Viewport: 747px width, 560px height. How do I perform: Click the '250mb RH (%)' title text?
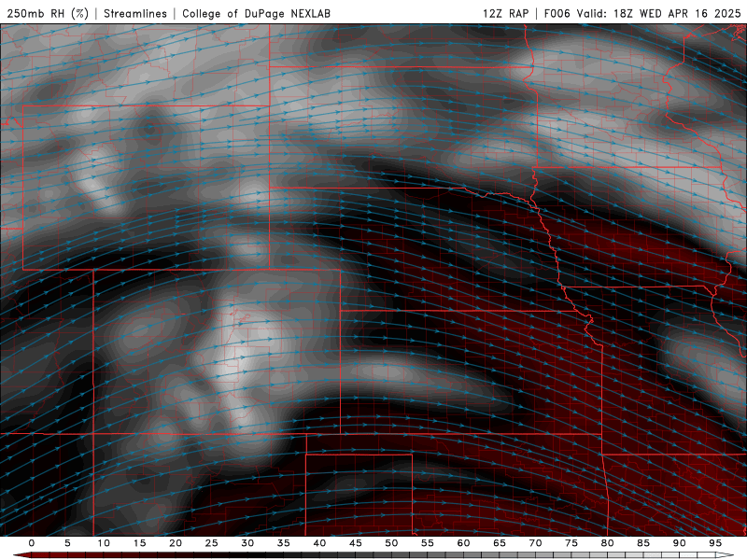click(48, 13)
